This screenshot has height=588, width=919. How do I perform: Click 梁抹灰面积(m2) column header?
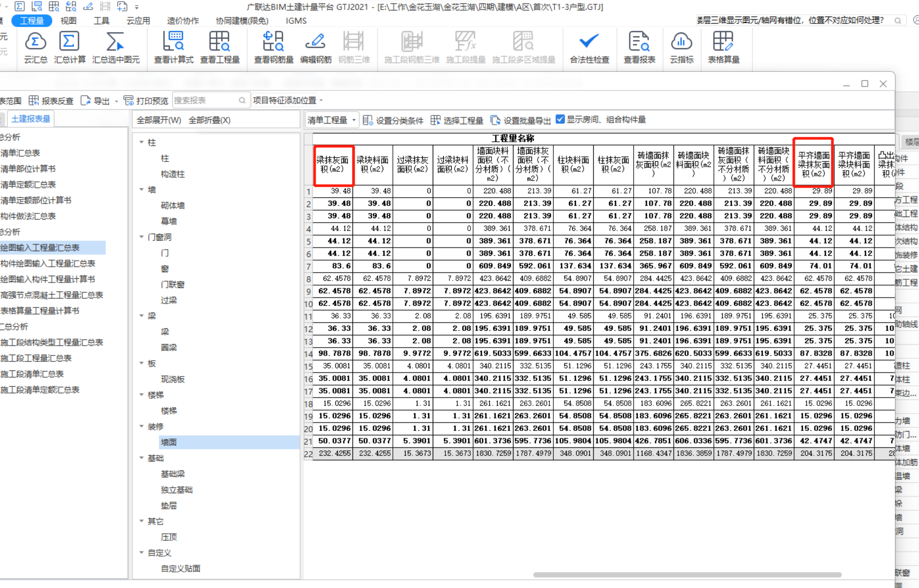pos(333,165)
